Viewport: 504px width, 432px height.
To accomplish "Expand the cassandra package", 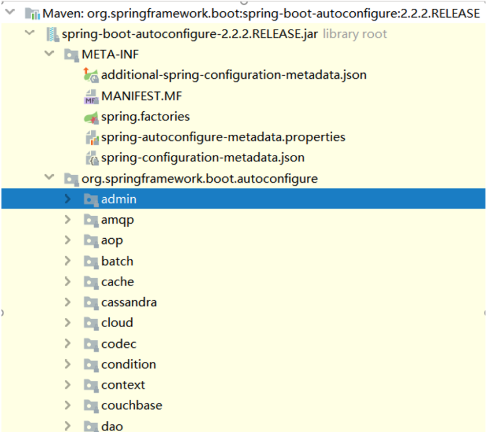I will (x=67, y=302).
